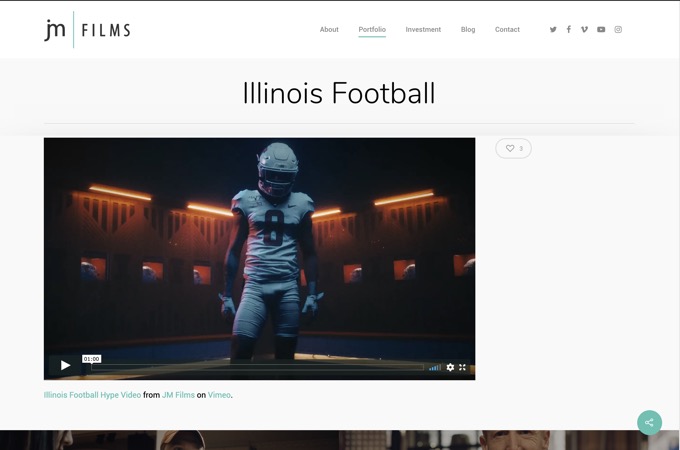The width and height of the screenshot is (680, 450).
Task: Follow the Vimeo text link below video
Action: [x=219, y=395]
